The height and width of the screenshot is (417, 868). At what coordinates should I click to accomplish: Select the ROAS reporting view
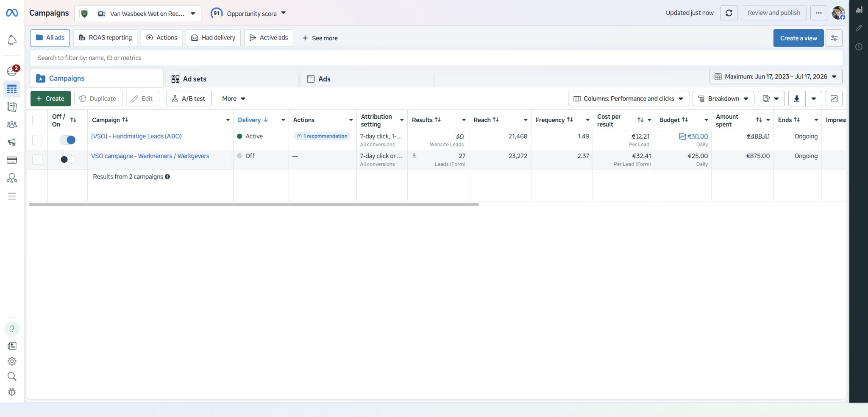click(105, 38)
